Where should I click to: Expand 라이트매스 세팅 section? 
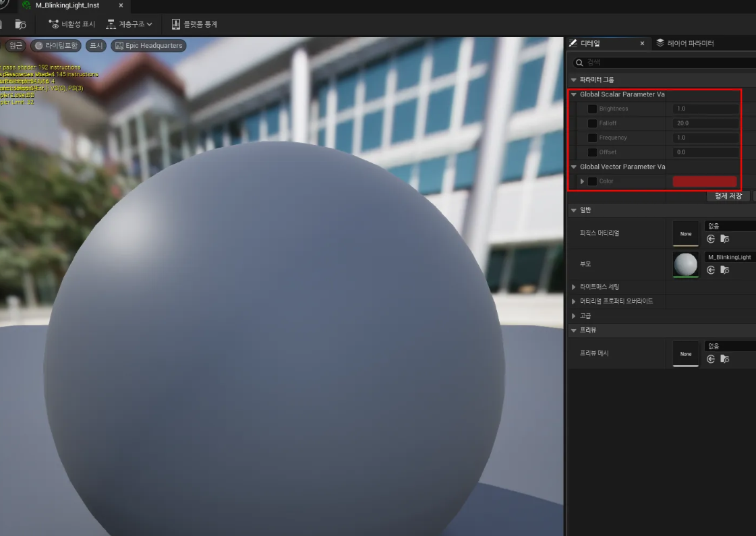point(573,287)
